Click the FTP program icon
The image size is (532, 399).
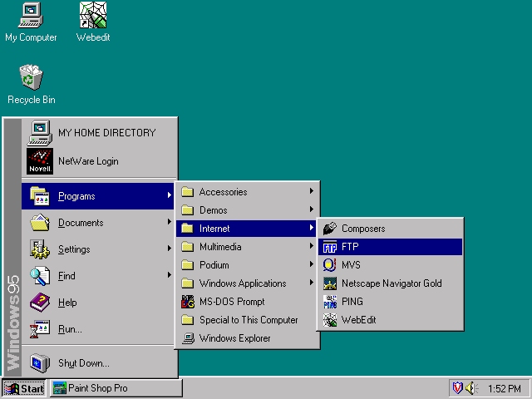330,247
